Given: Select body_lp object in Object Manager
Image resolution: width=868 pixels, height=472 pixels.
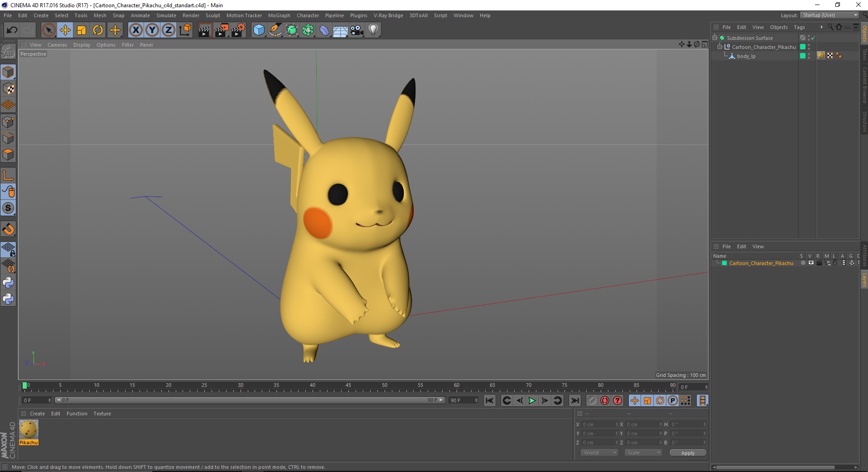Looking at the screenshot, I should tap(746, 56).
